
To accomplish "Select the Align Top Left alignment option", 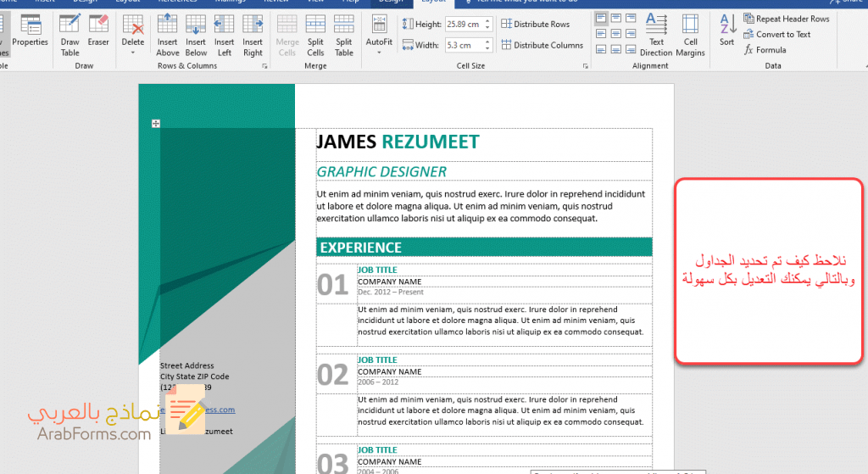I will point(601,19).
